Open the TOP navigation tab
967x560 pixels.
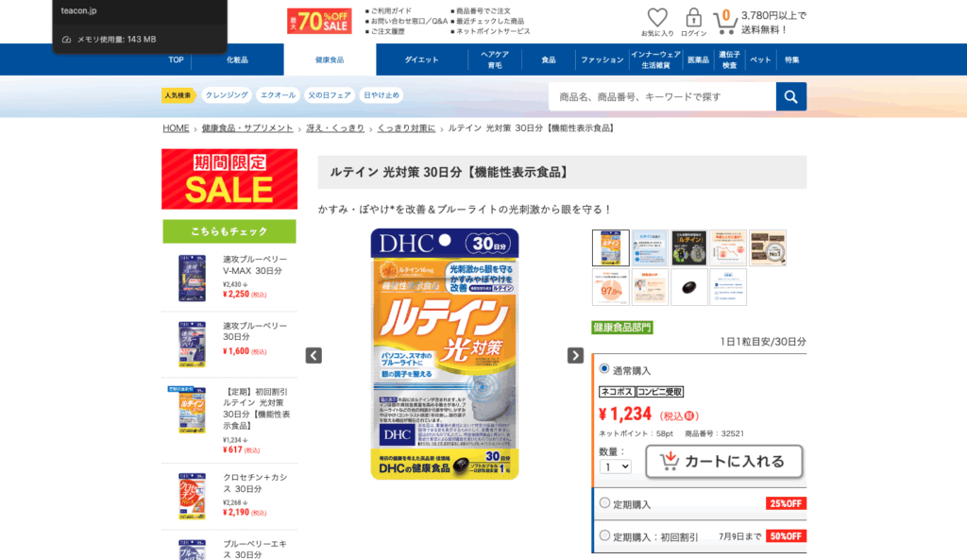pyautogui.click(x=176, y=59)
